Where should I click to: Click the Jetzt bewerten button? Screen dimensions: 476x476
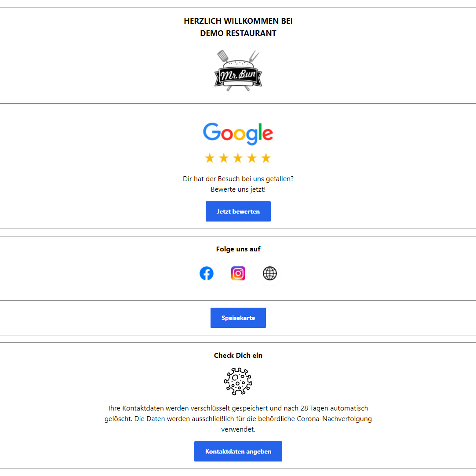click(238, 211)
